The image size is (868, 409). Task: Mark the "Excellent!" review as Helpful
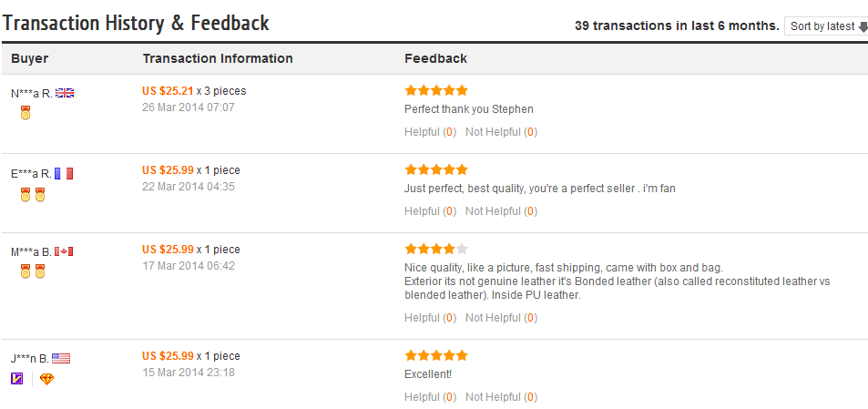coord(430,397)
